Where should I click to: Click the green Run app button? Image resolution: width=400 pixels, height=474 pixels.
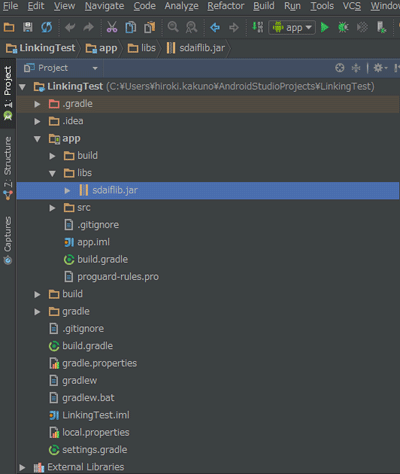pos(324,27)
